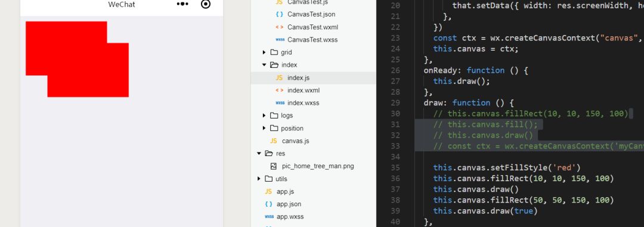
Task: Collapse the res folder arrow
Action: (x=259, y=154)
